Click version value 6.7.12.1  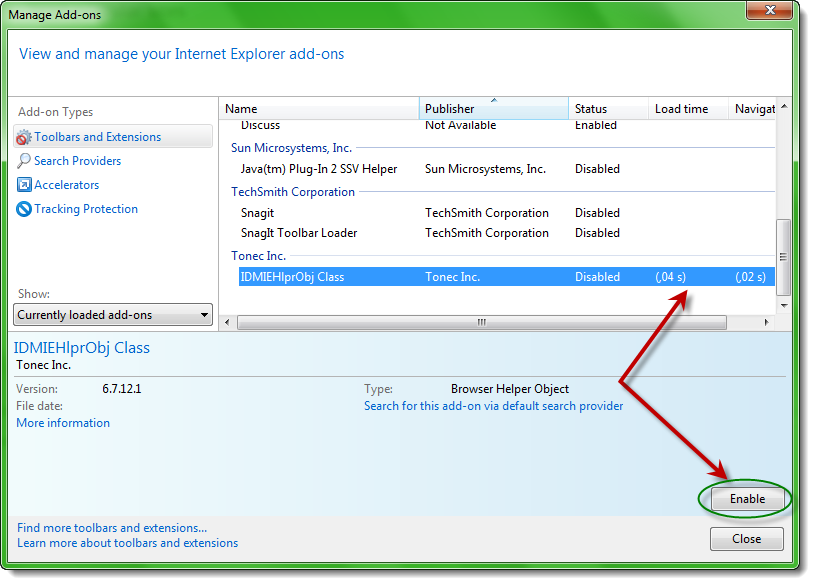(x=122, y=389)
